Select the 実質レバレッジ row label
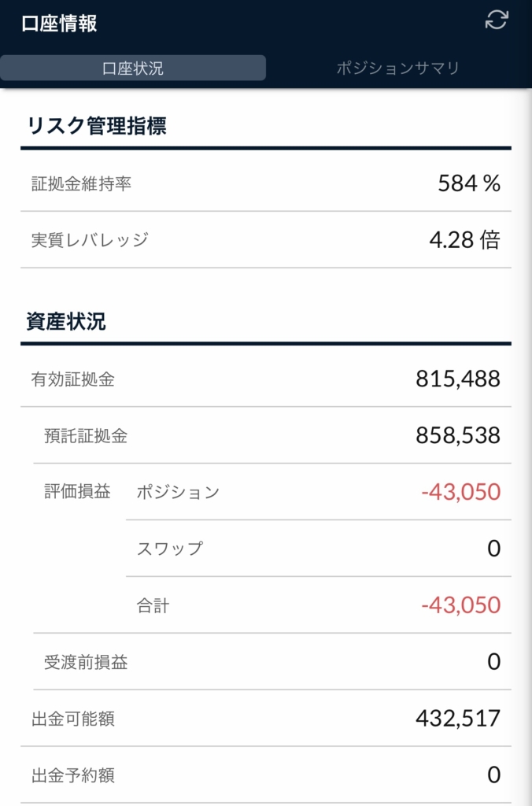This screenshot has height=806, width=532. [90, 239]
